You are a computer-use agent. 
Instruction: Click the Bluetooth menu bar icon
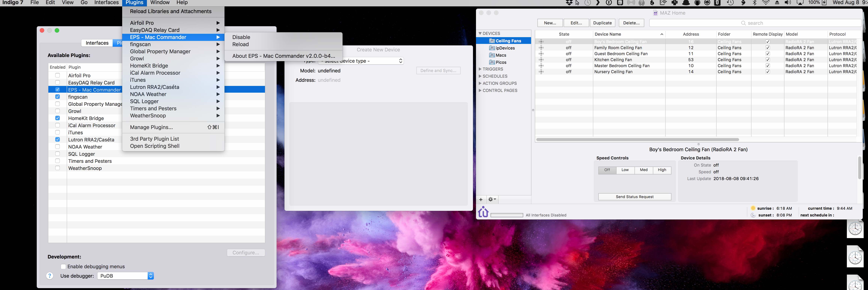[x=755, y=3]
